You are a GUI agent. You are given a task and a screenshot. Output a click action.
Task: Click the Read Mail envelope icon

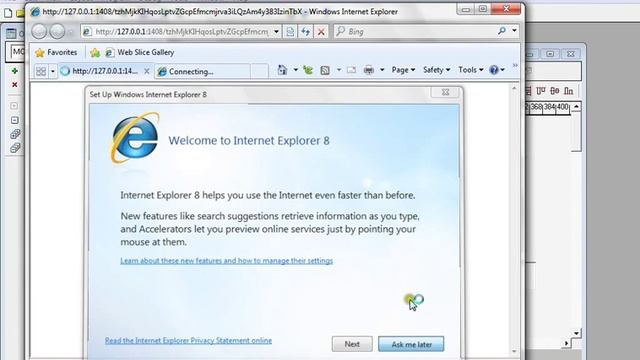pos(351,70)
